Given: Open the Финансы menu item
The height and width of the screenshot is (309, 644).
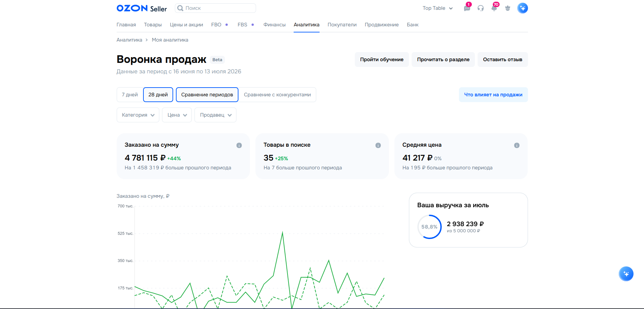Looking at the screenshot, I should tap(275, 25).
